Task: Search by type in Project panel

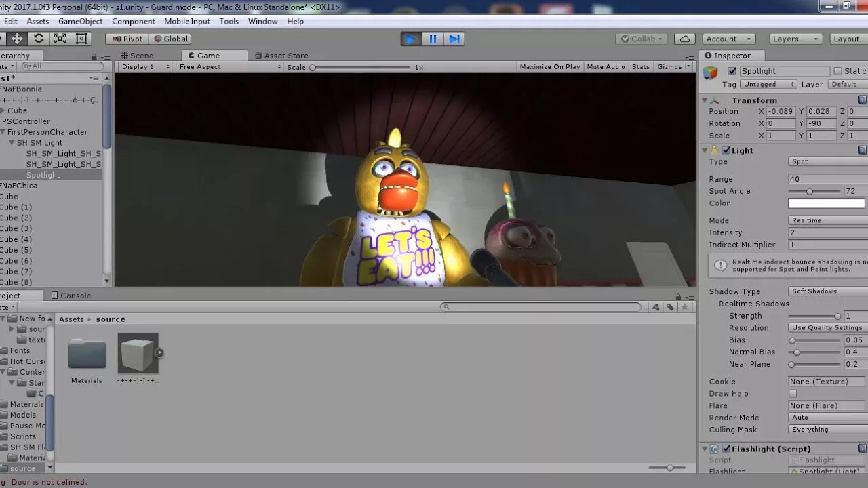Action: [656, 307]
